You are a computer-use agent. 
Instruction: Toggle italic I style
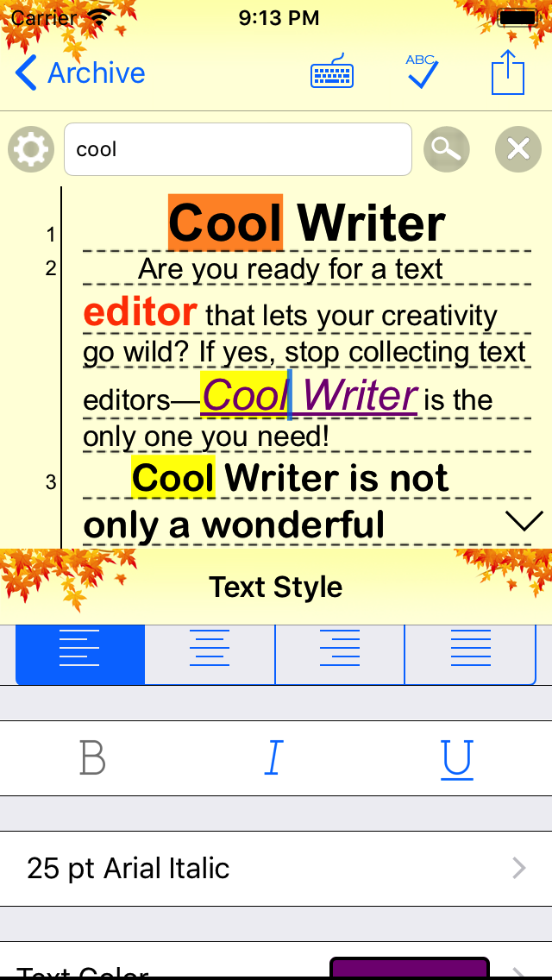point(273,758)
